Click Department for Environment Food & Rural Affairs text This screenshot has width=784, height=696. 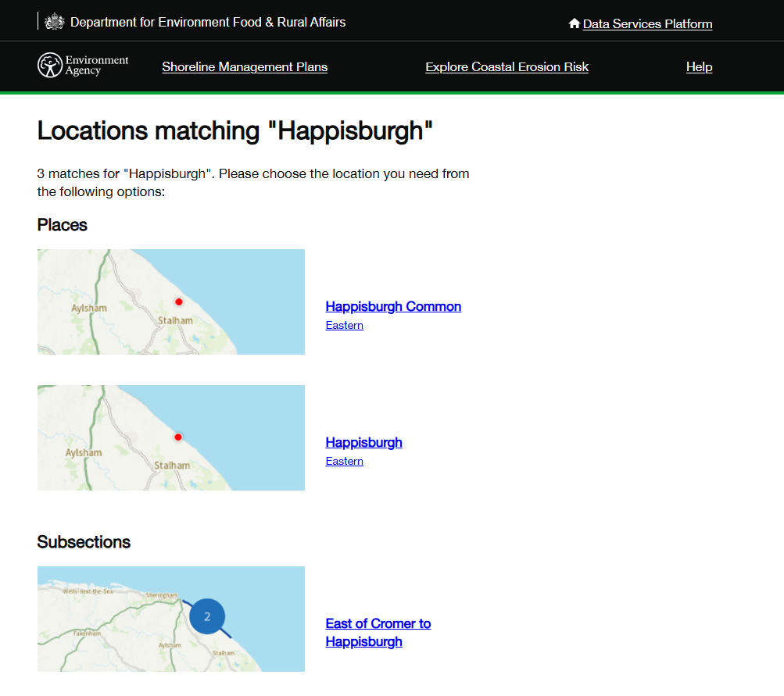pos(208,22)
